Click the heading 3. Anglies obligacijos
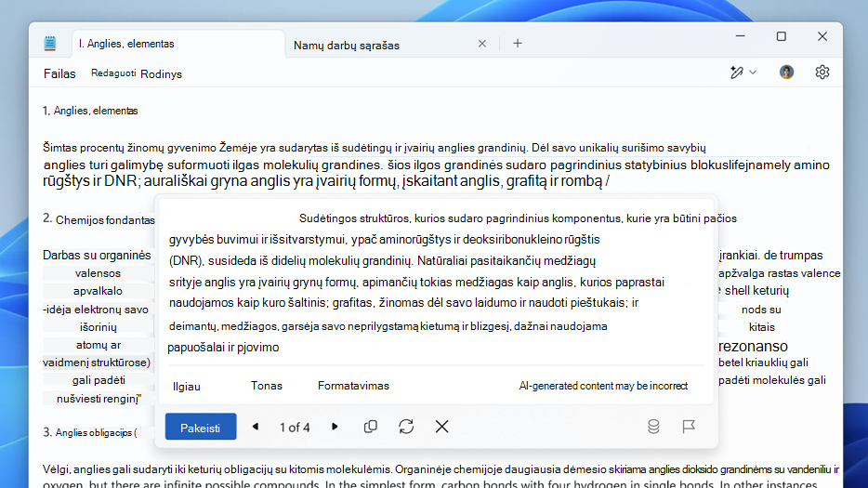The height and width of the screenshot is (488, 868). tap(90, 432)
